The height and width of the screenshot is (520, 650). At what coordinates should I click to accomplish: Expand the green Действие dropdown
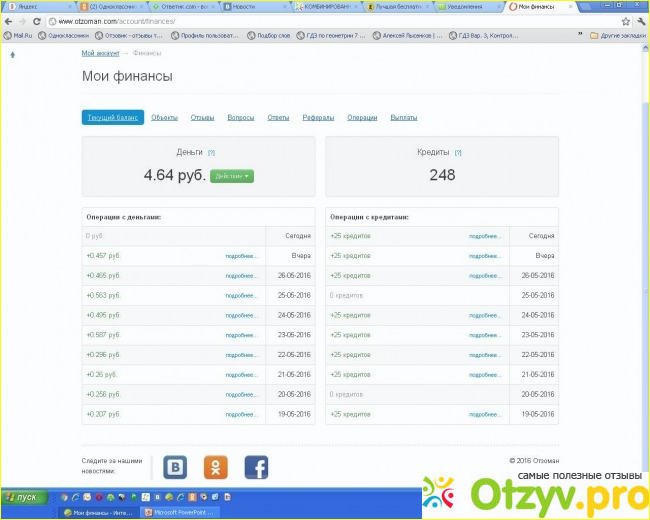point(232,176)
